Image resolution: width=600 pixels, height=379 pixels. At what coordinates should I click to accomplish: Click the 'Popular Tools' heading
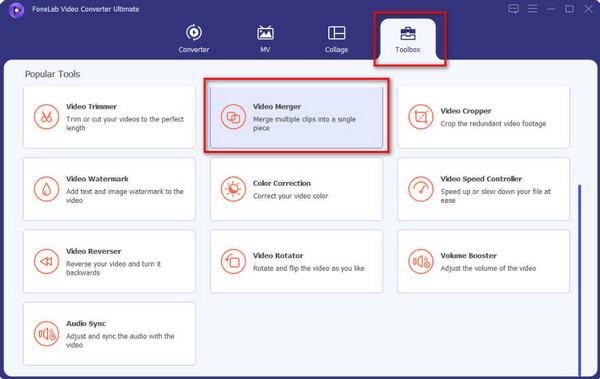coord(52,74)
